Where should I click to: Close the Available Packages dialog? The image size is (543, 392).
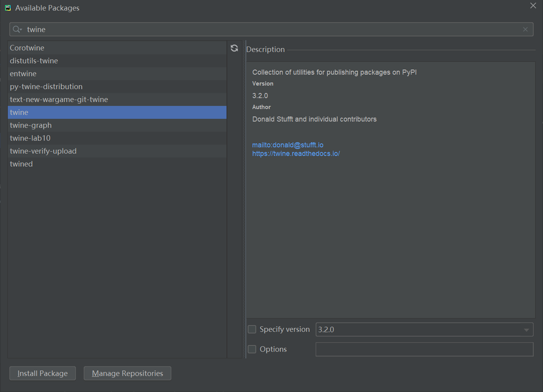[x=533, y=5]
